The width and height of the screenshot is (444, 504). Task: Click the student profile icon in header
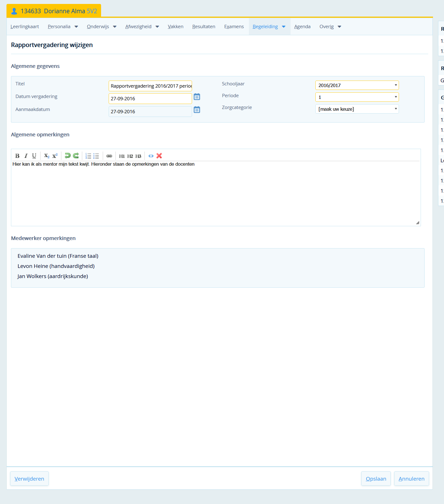14,11
